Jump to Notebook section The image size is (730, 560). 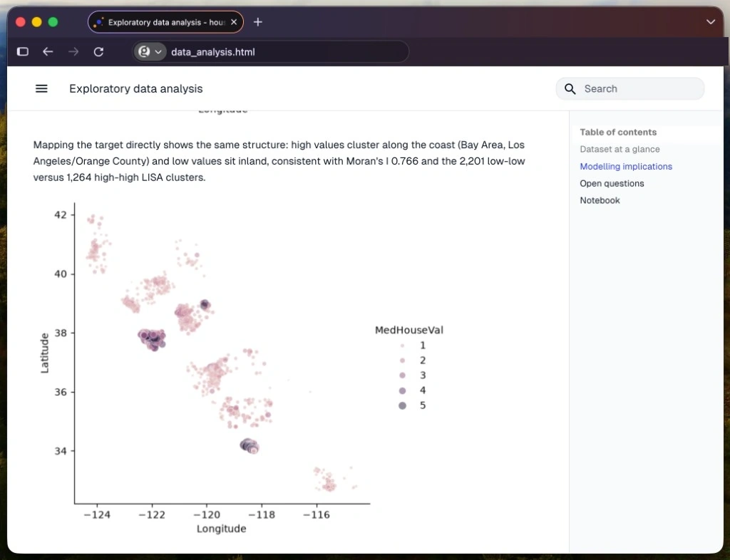(600, 200)
